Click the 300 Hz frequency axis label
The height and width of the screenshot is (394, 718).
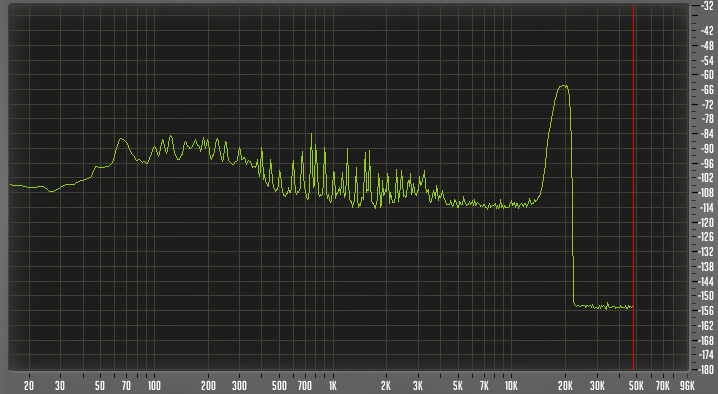click(x=239, y=386)
